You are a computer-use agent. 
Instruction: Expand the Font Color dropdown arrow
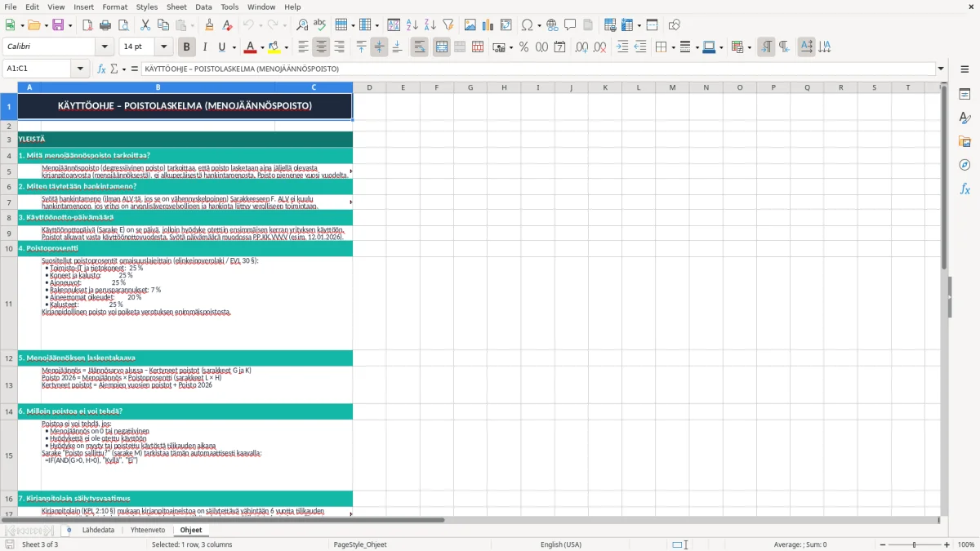click(x=262, y=47)
